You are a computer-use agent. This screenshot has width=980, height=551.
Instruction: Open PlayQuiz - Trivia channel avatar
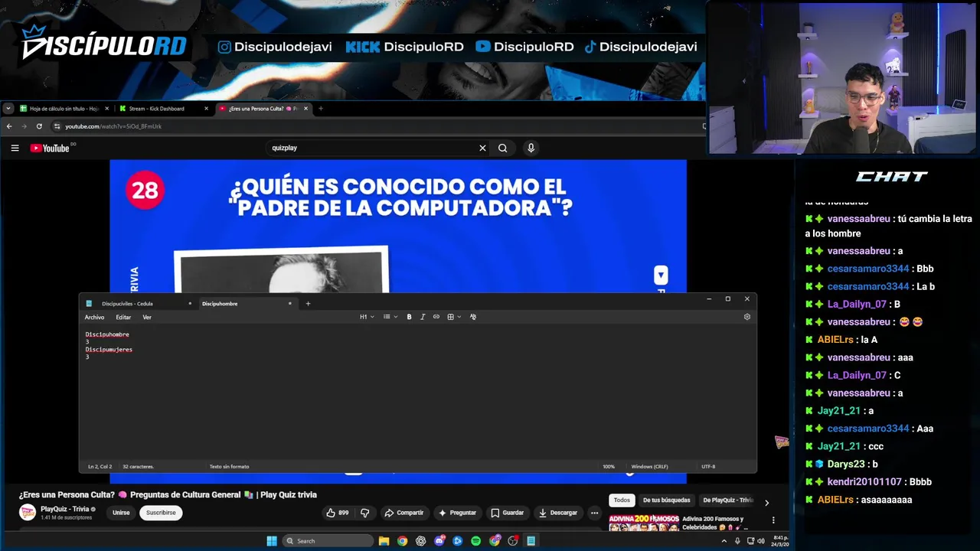click(x=28, y=513)
